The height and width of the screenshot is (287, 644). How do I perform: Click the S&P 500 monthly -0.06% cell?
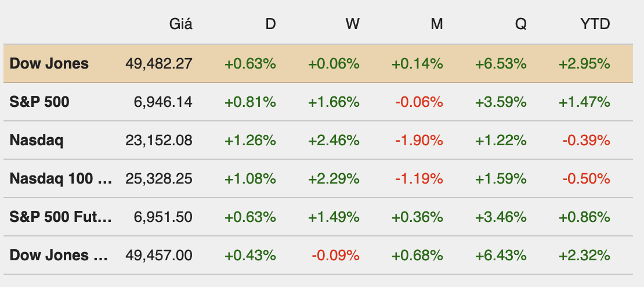click(x=418, y=102)
